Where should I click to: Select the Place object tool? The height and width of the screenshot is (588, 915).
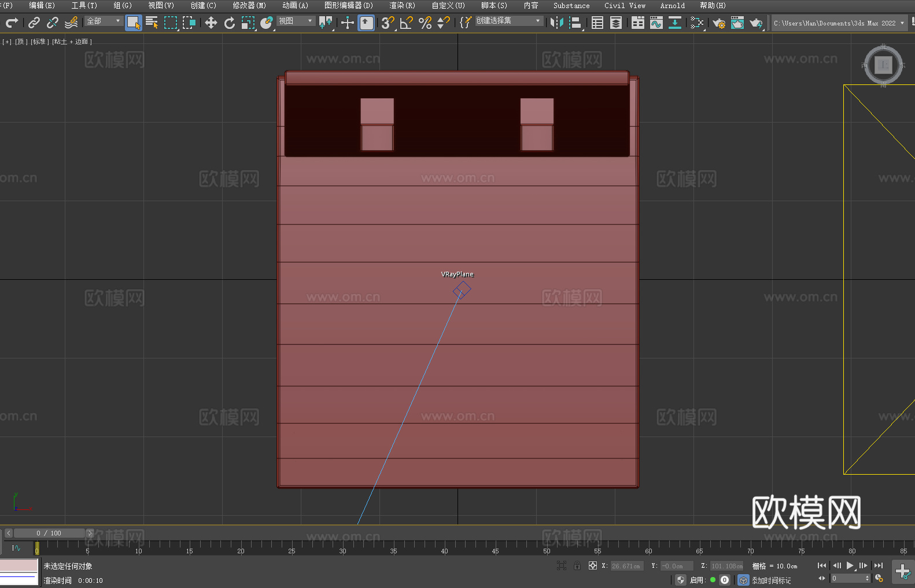[x=267, y=23]
